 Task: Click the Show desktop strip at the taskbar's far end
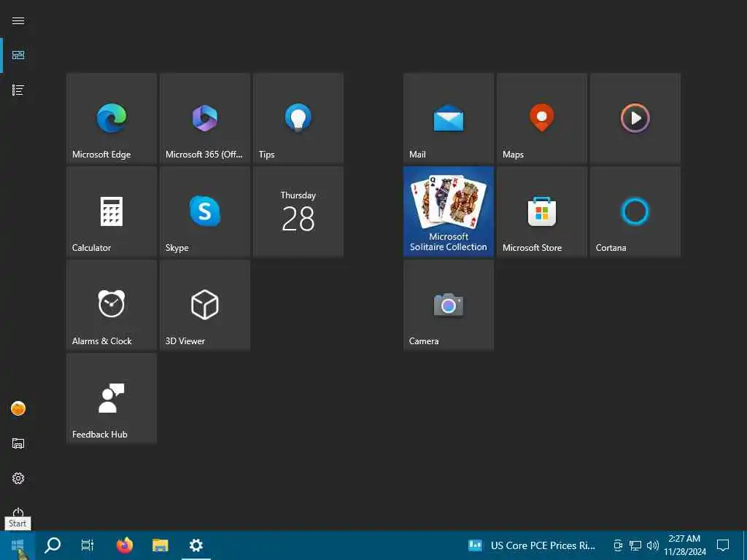pos(745,545)
